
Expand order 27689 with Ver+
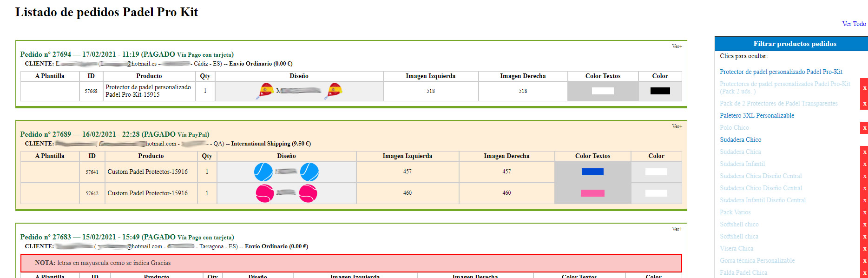click(677, 126)
